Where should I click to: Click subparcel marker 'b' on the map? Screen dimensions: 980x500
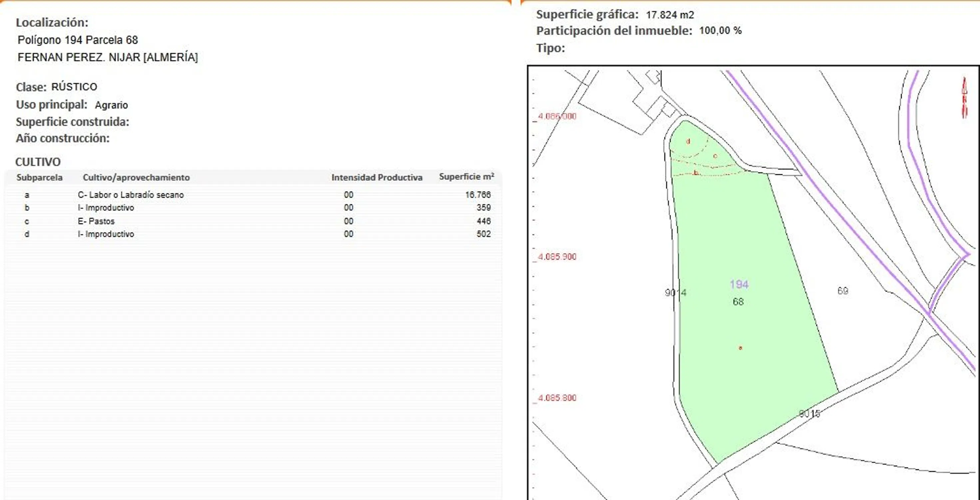click(696, 173)
